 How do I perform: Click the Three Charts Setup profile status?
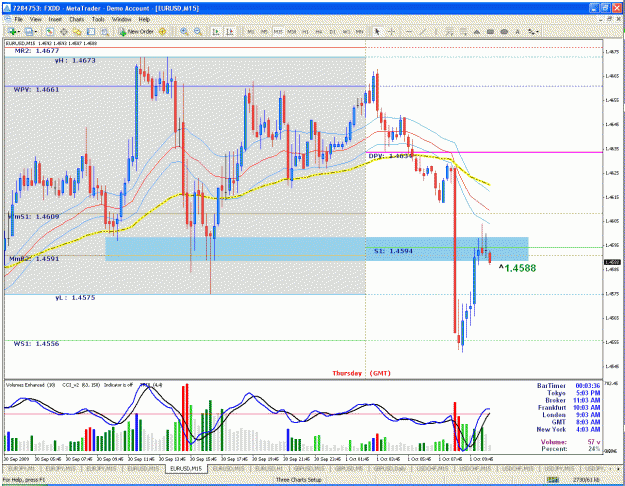click(299, 480)
